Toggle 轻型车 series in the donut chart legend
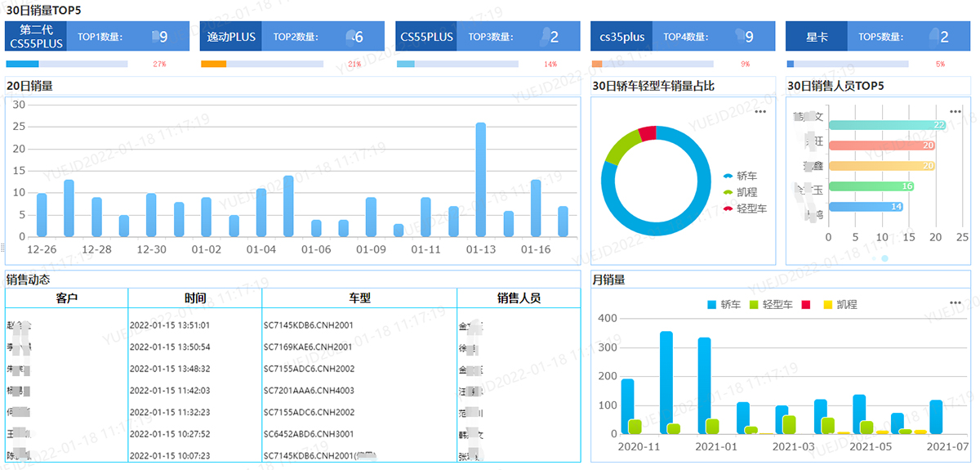 745,208
